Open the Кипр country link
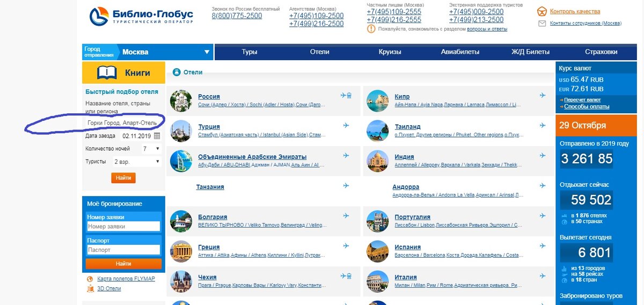Screen dimensions: 644x305 (402, 97)
